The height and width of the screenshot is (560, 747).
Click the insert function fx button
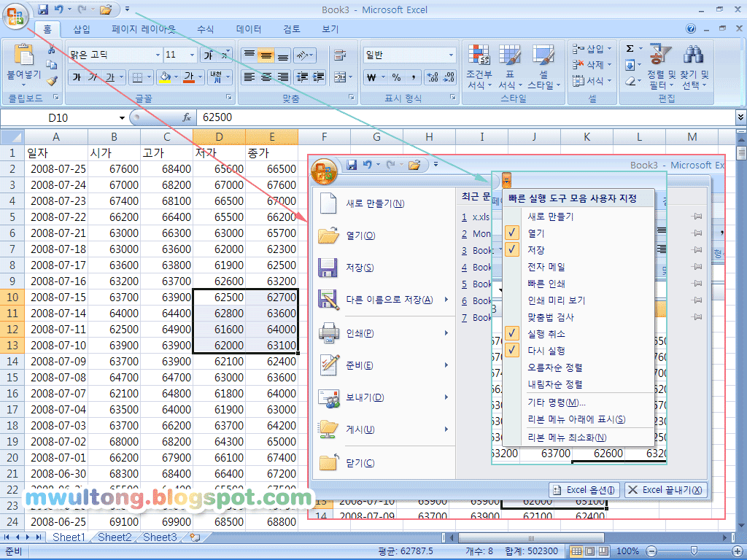186,117
